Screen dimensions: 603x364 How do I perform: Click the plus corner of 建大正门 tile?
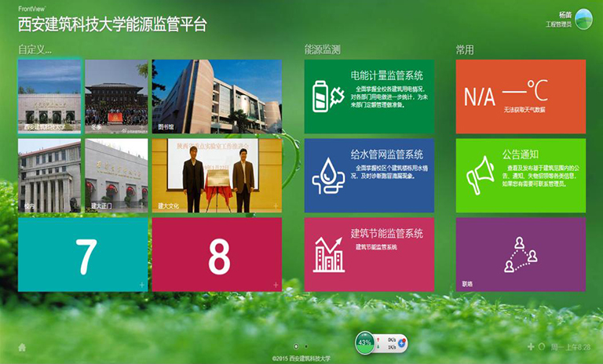[x=142, y=206]
